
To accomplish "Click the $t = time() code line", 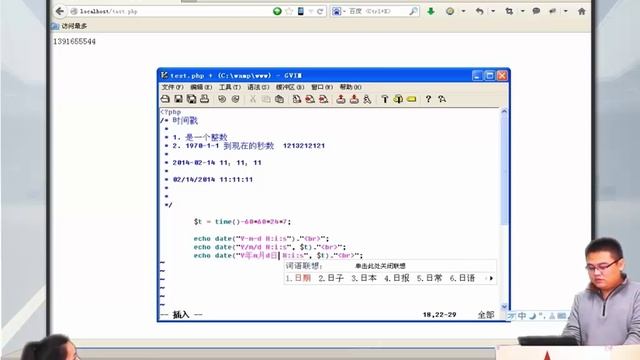I will (x=242, y=222).
